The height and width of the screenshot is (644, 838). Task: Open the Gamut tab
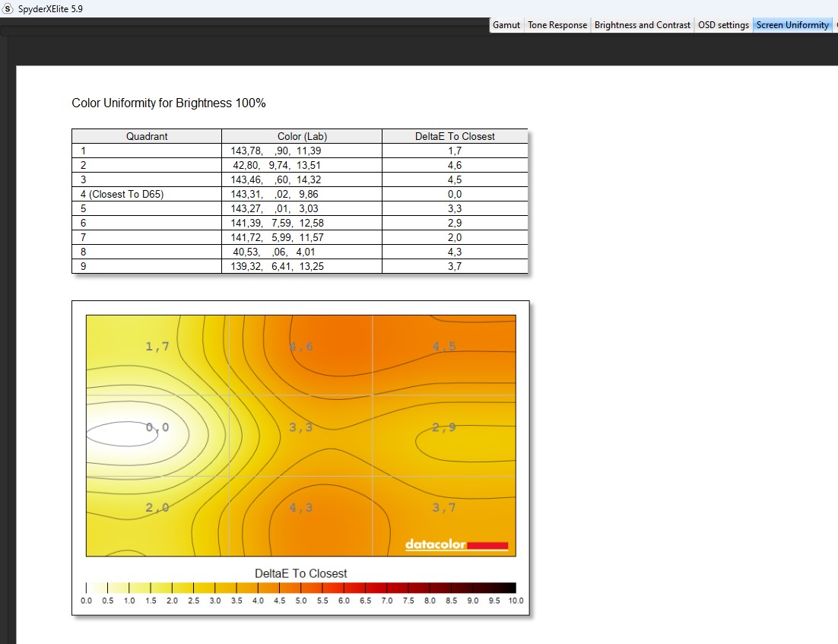coord(506,25)
